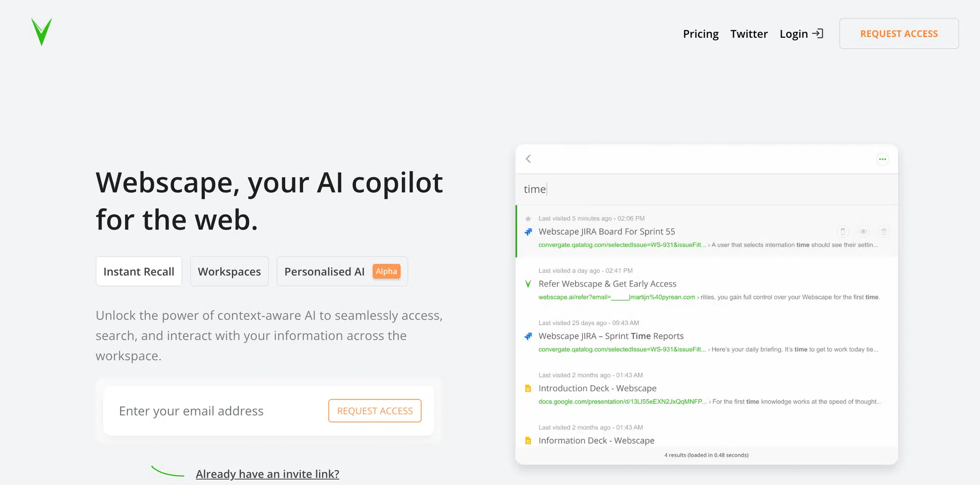The image size is (980, 485).
Task: Toggle eye icon on Sprint 55 result
Action: (863, 231)
